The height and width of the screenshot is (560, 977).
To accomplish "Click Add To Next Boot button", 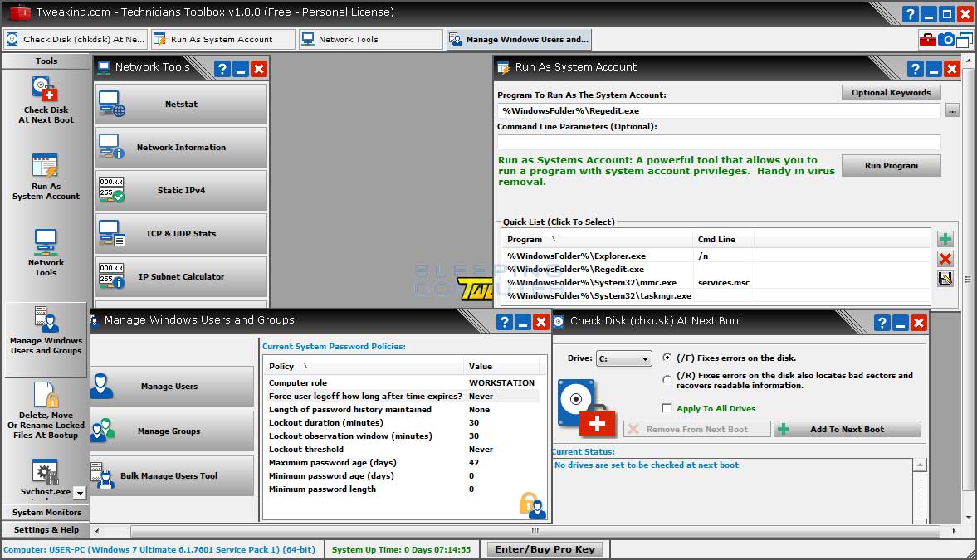I will click(x=847, y=429).
